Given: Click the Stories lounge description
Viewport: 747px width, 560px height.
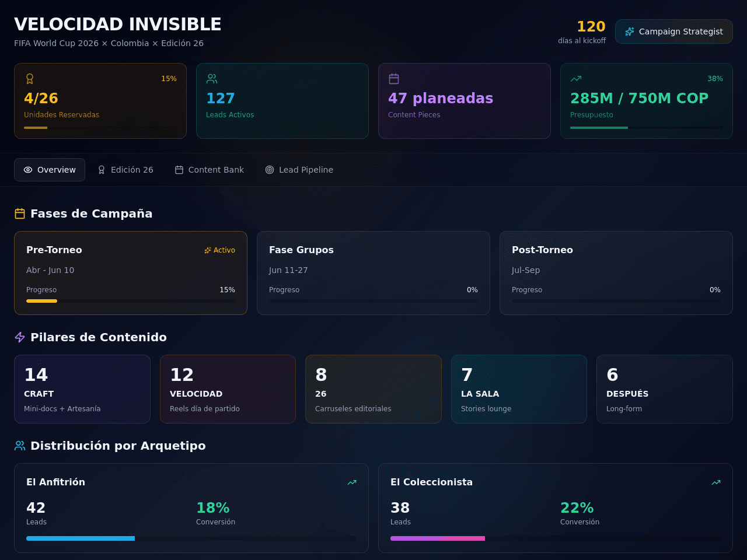Looking at the screenshot, I should (x=486, y=409).
